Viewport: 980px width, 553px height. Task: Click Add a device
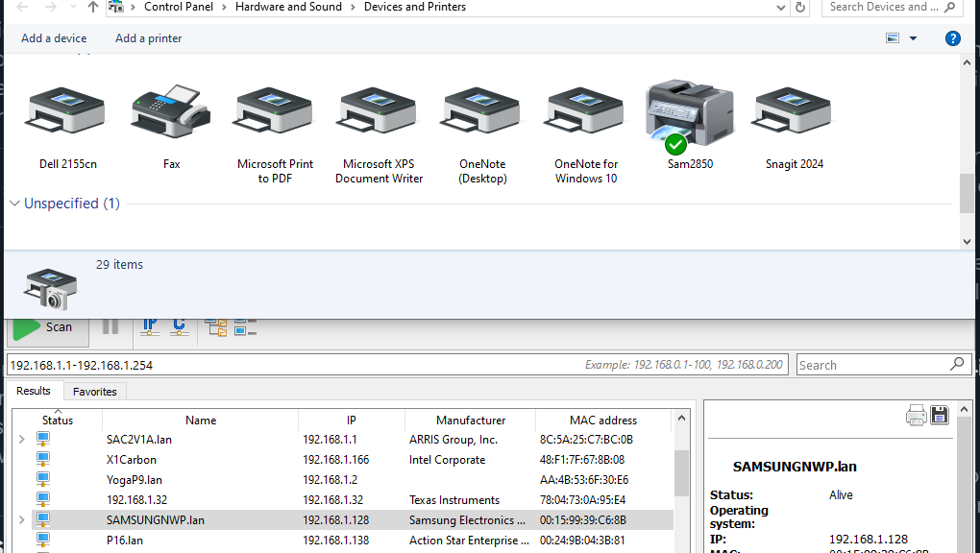[54, 38]
